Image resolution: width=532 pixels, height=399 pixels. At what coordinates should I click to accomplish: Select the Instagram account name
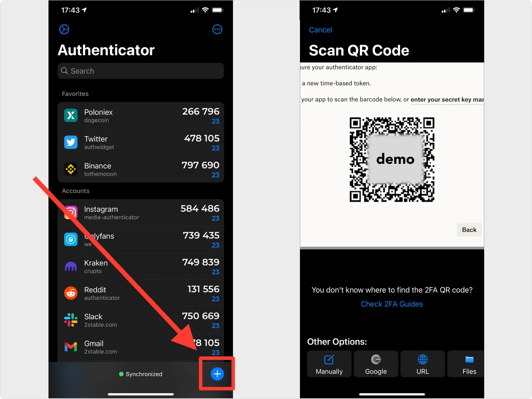coord(101,210)
